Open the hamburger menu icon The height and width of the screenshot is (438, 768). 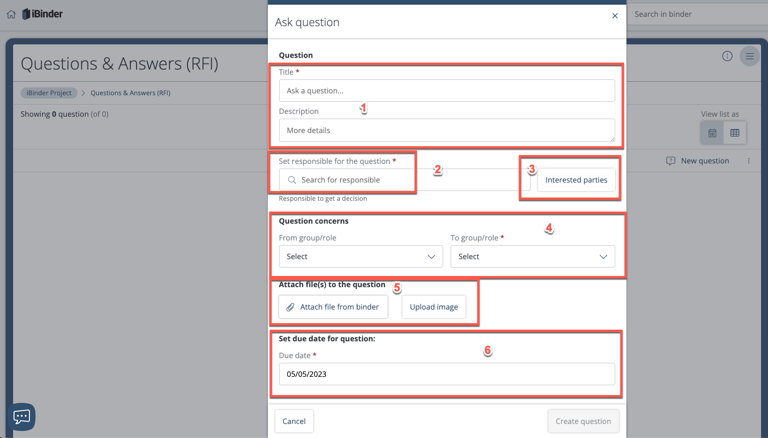pos(749,56)
